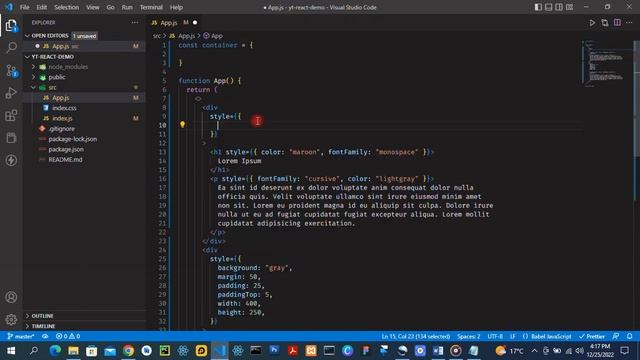640x360 pixels.
Task: Click the LF end of line indicator
Action: pos(513,336)
